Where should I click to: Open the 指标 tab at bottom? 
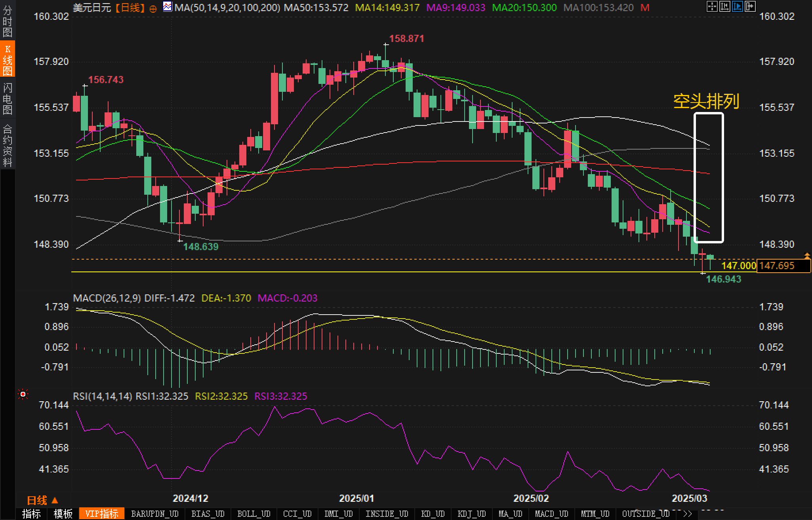(32, 514)
